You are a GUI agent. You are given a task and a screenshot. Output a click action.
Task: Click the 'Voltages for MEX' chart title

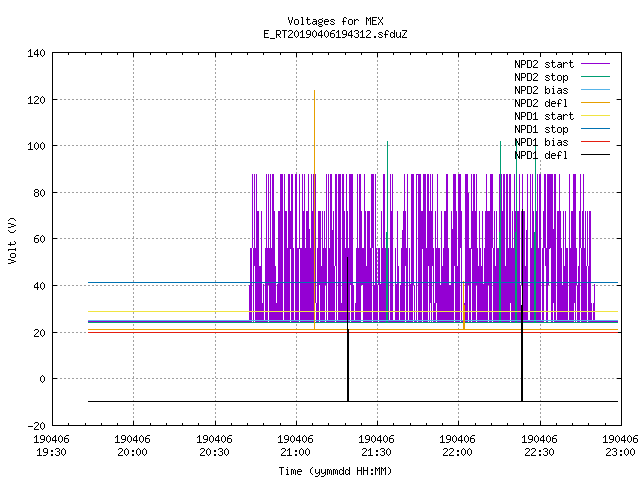point(335,21)
